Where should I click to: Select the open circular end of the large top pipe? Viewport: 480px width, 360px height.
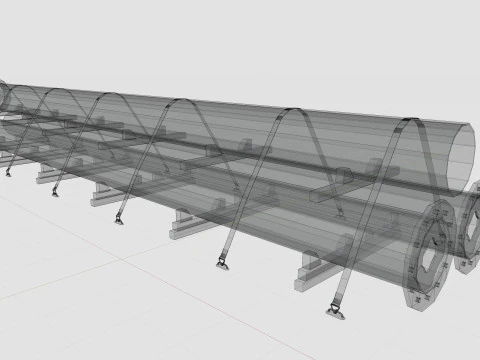[461, 159]
